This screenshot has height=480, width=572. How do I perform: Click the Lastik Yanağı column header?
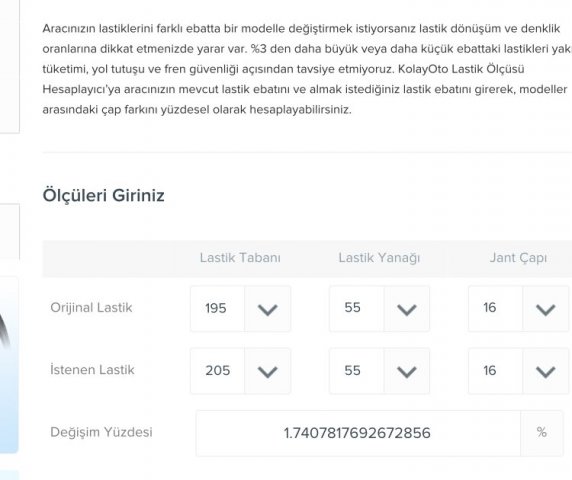(x=379, y=258)
